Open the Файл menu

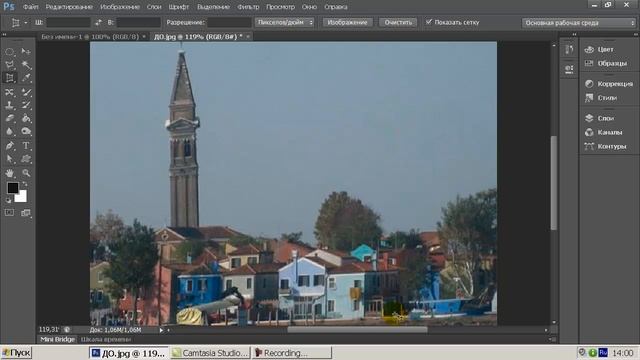31,7
